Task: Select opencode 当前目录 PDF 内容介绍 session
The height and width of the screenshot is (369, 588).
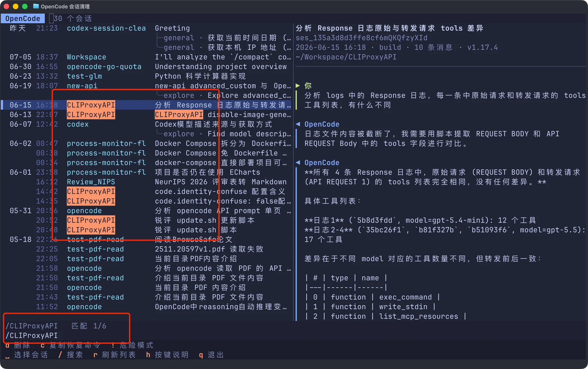Action: click(x=146, y=287)
